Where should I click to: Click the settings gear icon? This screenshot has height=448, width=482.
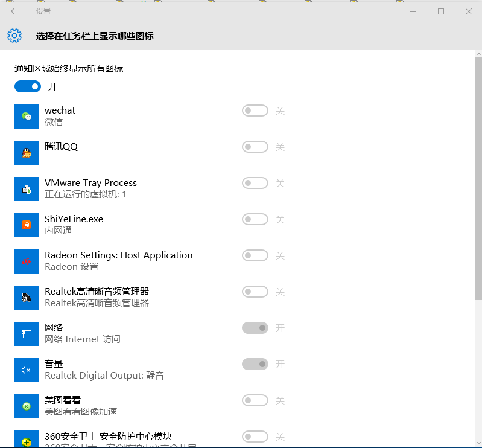click(14, 36)
